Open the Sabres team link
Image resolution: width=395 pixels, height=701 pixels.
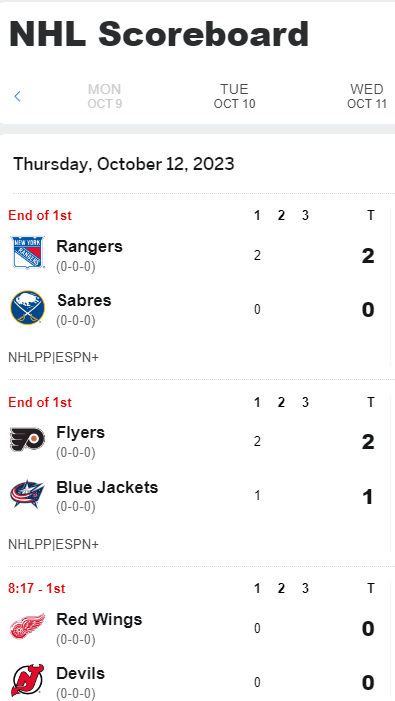coord(84,300)
